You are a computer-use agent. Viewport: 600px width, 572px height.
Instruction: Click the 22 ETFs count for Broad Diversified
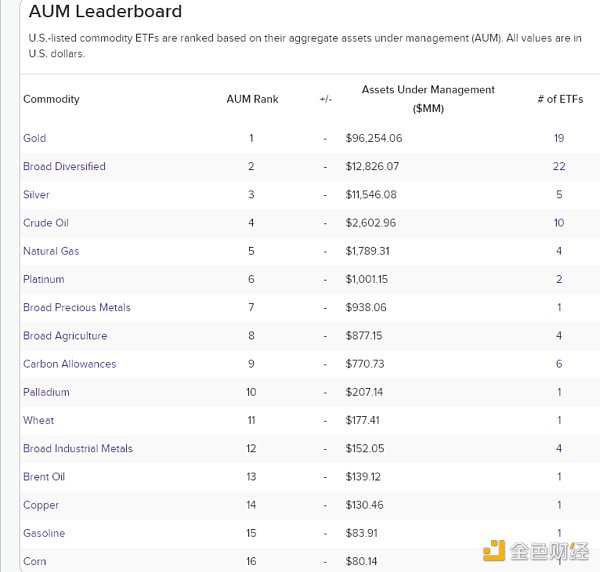[x=559, y=166]
